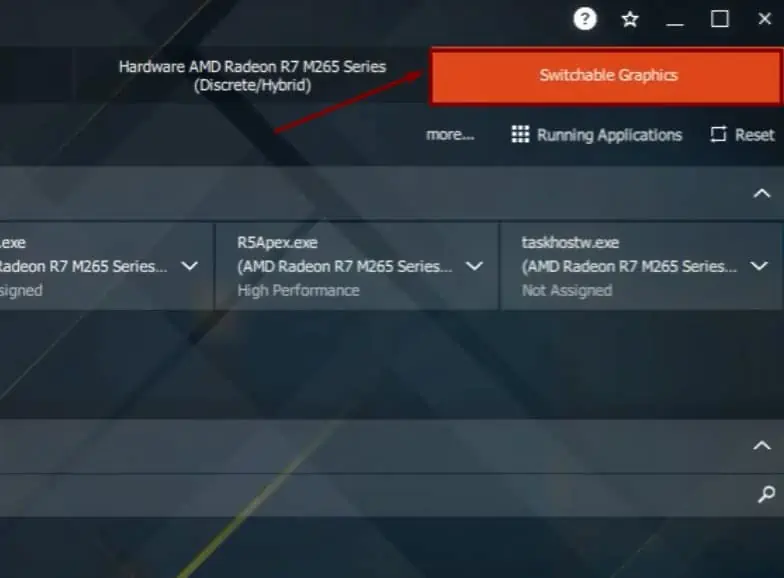This screenshot has height=578, width=784.
Task: Click the more... link
Action: 450,134
